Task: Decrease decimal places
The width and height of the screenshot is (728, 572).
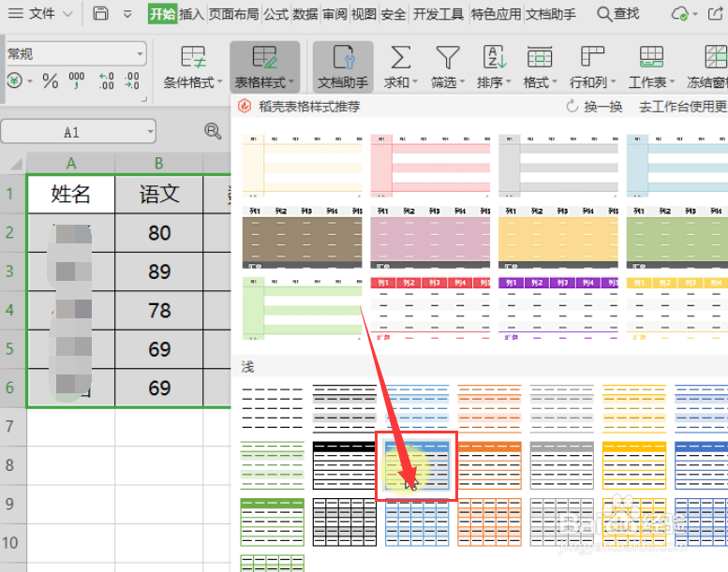Action: click(132, 81)
